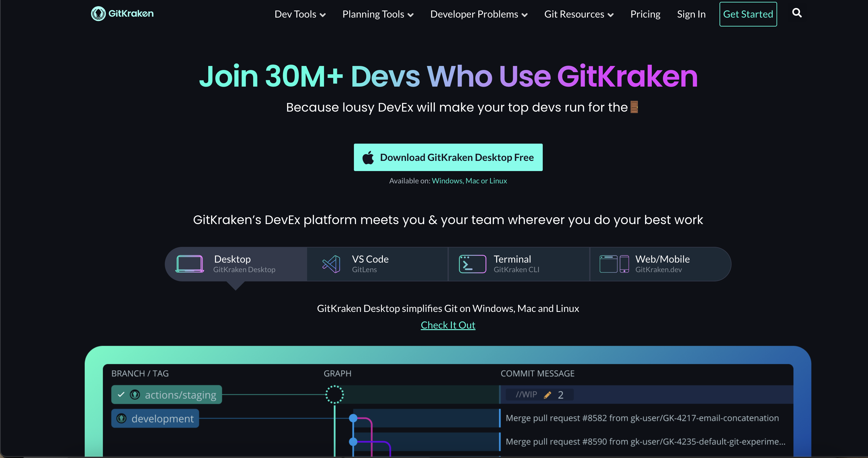Screen dimensions: 868x458
Task: Expand the Dev Tools menu
Action: click(x=300, y=14)
